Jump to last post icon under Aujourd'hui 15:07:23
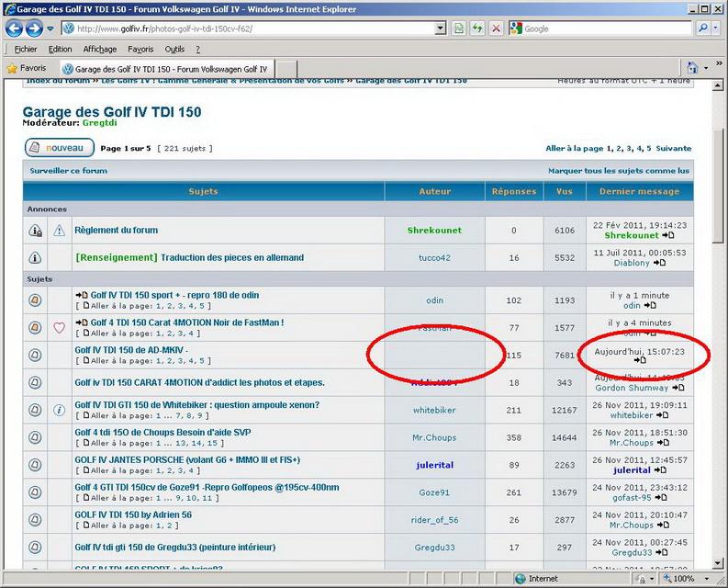728x588 pixels. tap(640, 360)
